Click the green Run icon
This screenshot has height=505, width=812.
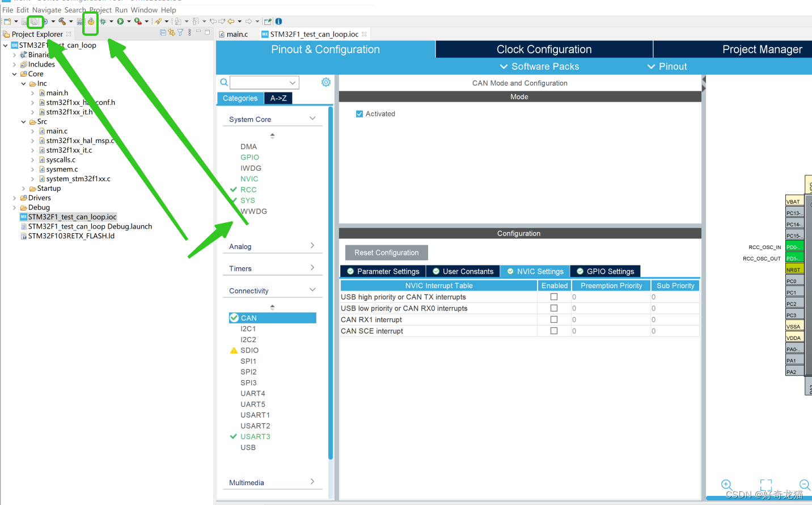(x=120, y=22)
